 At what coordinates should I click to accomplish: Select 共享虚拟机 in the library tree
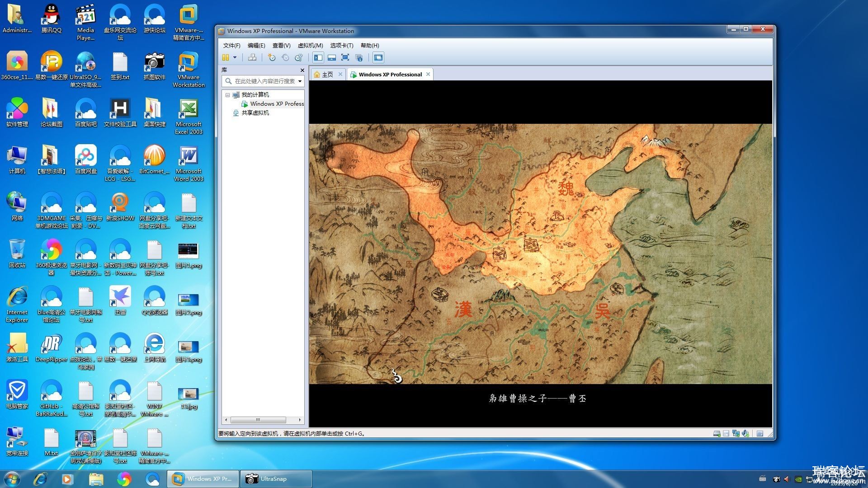tap(255, 113)
